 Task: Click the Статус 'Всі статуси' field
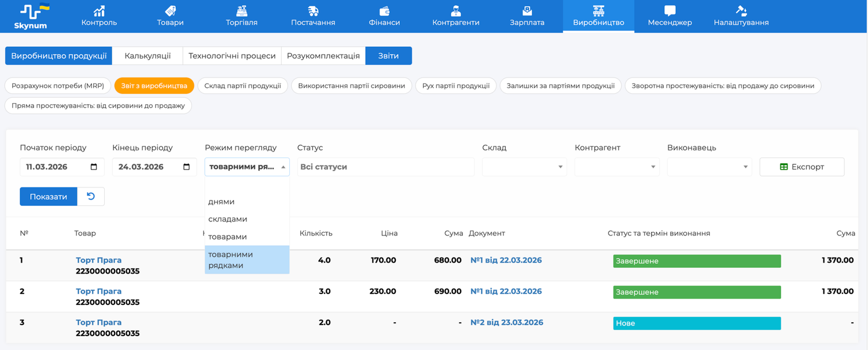[x=385, y=167]
